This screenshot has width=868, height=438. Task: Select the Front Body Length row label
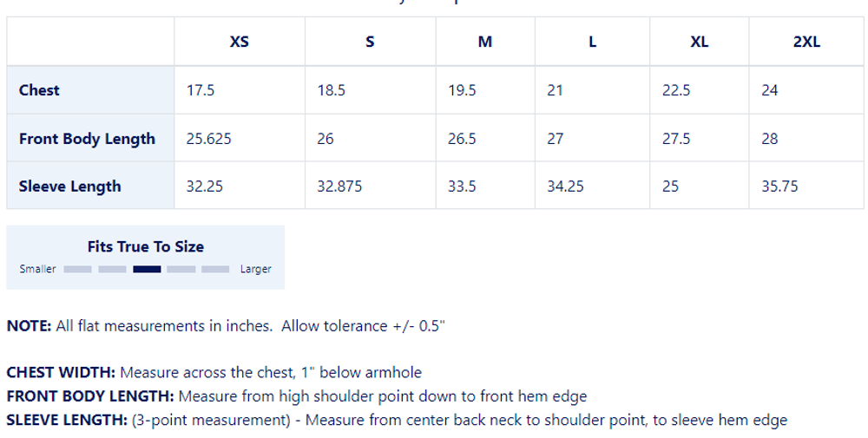pyautogui.click(x=87, y=139)
